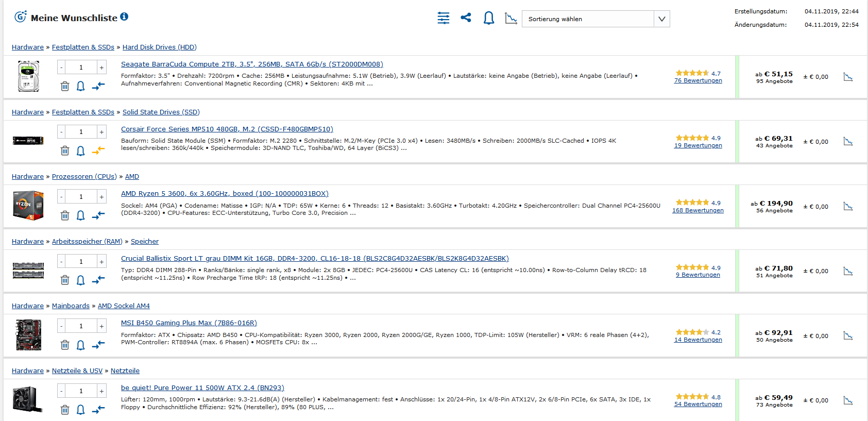
Task: Delete AMD Ryzen 5 3600 from list
Action: click(x=65, y=215)
